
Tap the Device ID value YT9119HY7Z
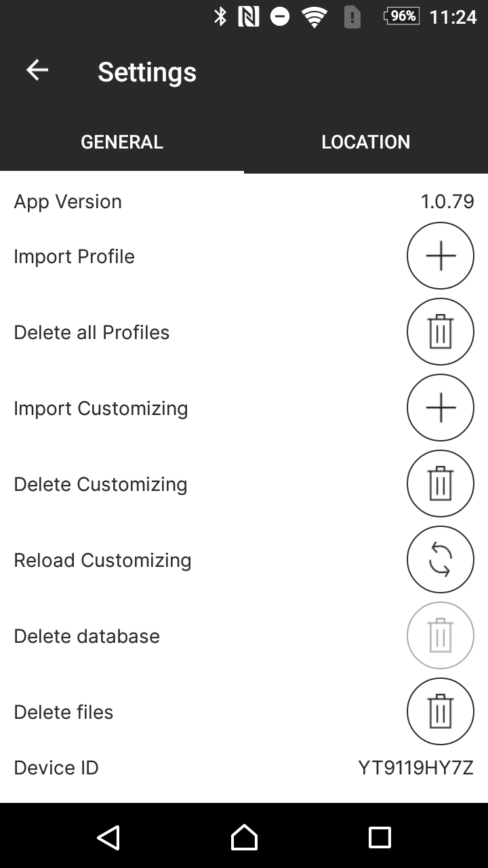pos(415,768)
